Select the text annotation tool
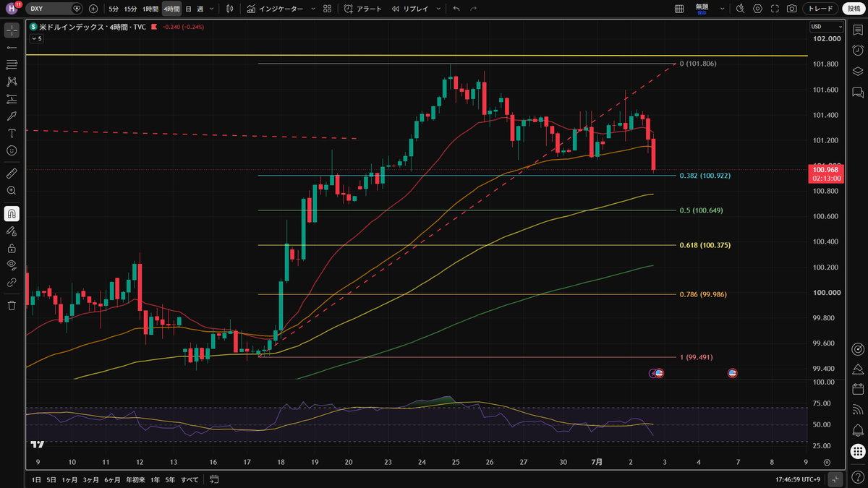The image size is (868, 488). click(x=12, y=133)
